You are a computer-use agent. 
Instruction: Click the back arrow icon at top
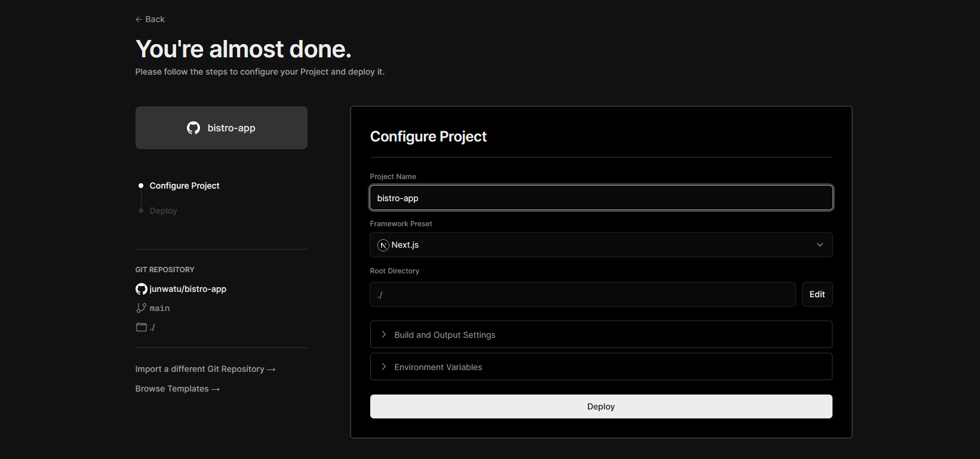point(139,19)
